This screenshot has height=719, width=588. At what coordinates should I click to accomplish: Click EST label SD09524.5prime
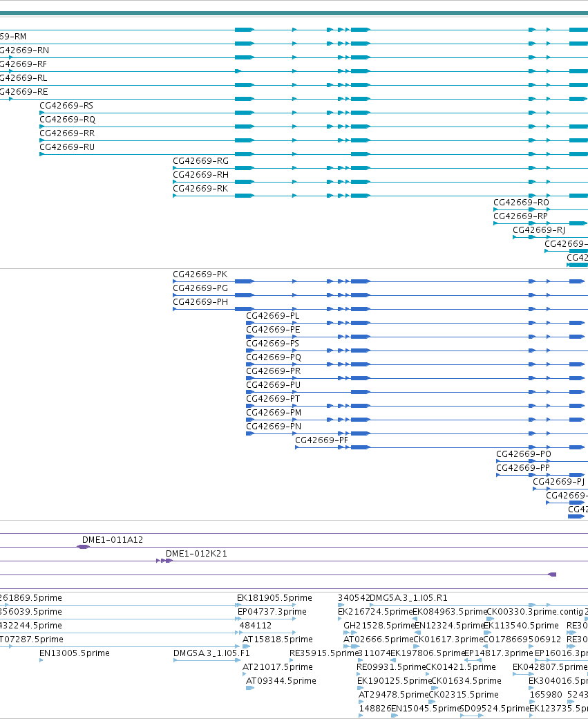(x=494, y=708)
